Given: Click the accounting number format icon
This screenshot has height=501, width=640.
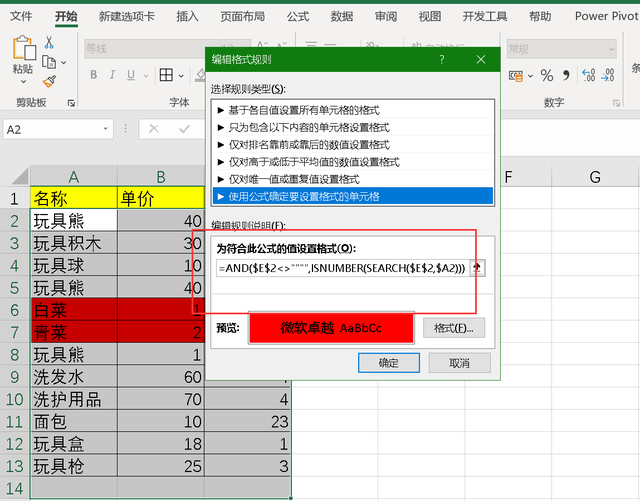Looking at the screenshot, I should pyautogui.click(x=516, y=76).
